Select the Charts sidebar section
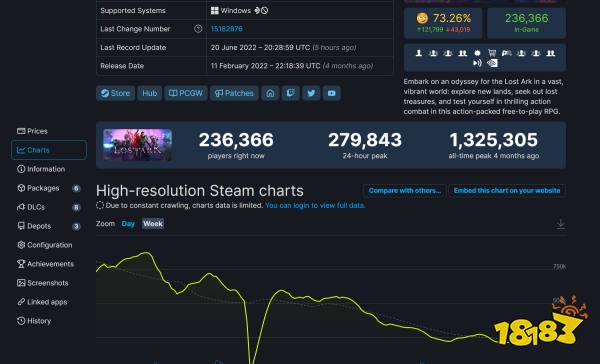 click(49, 150)
